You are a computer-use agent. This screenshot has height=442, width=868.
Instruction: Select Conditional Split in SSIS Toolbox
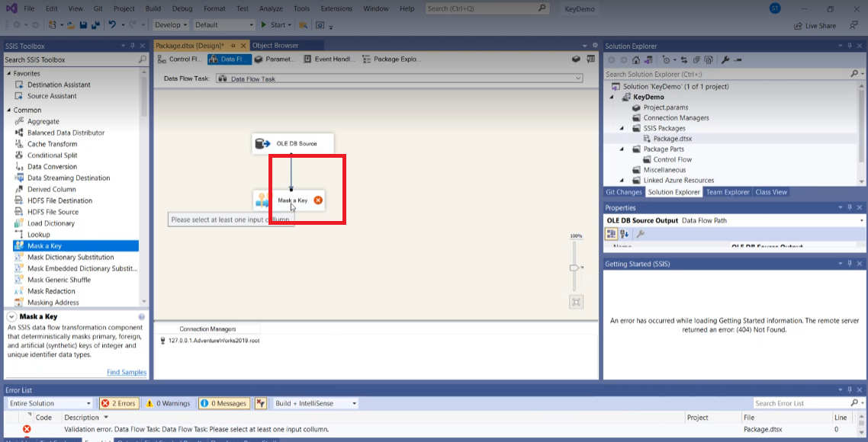pyautogui.click(x=53, y=155)
